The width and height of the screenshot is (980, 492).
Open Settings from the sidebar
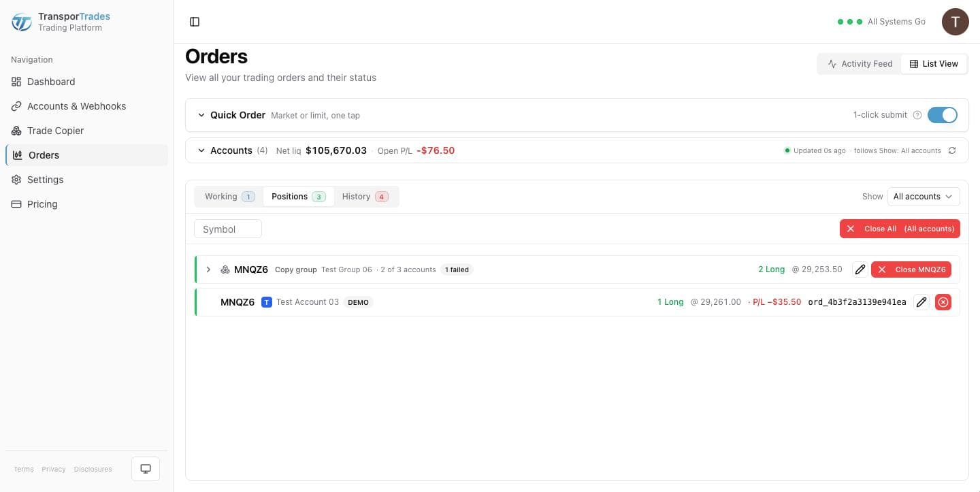pyautogui.click(x=86, y=180)
